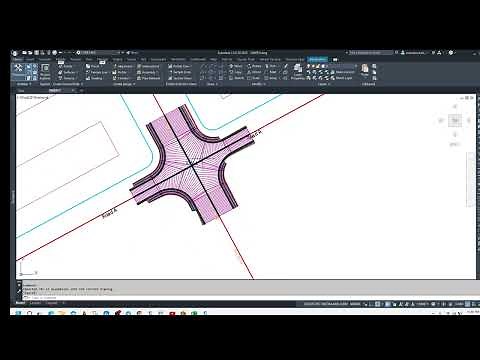Click the Paste button

point(365,71)
